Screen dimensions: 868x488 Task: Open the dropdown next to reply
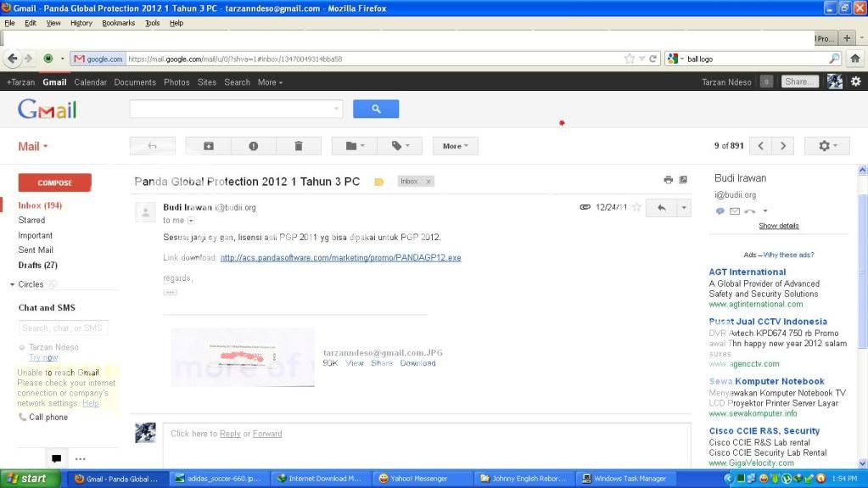684,208
